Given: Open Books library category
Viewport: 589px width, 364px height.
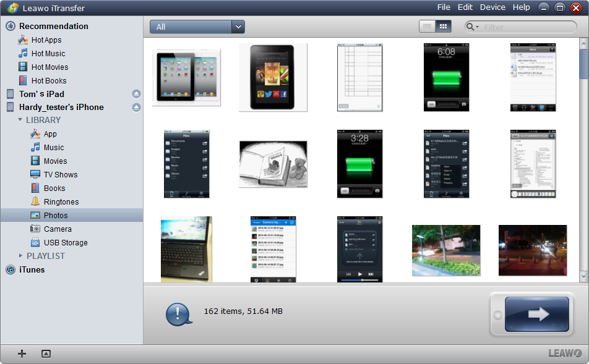Looking at the screenshot, I should pos(54,188).
